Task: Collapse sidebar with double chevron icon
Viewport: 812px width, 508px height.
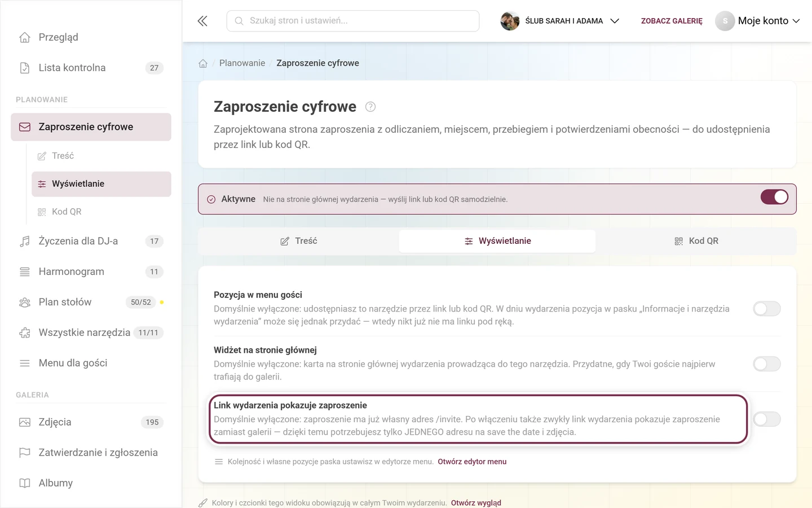Action: pos(202,21)
